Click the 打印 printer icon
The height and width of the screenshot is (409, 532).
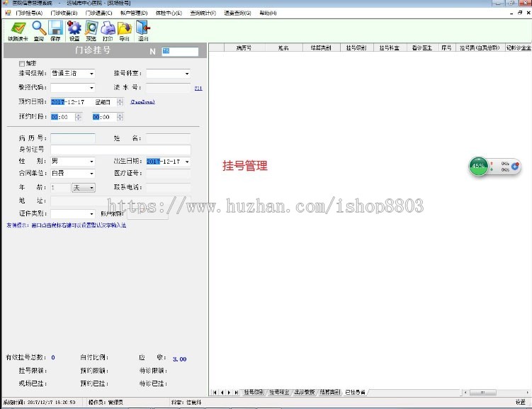point(108,30)
